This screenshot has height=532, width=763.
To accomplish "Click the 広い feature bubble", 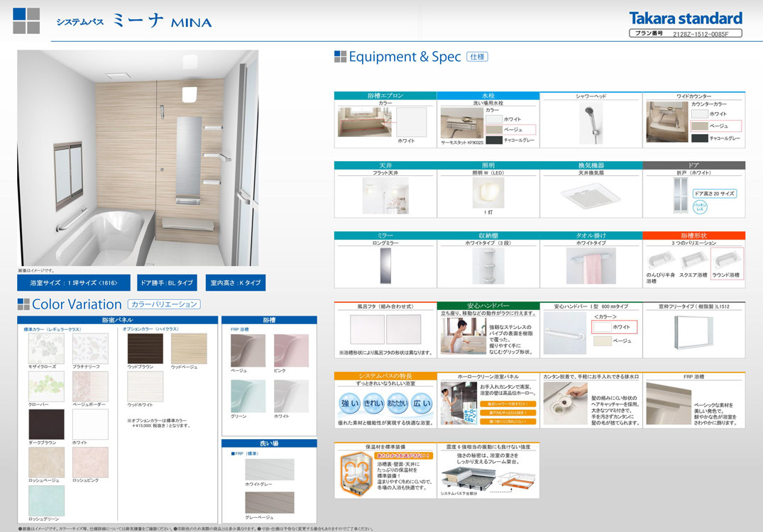I will (x=422, y=403).
